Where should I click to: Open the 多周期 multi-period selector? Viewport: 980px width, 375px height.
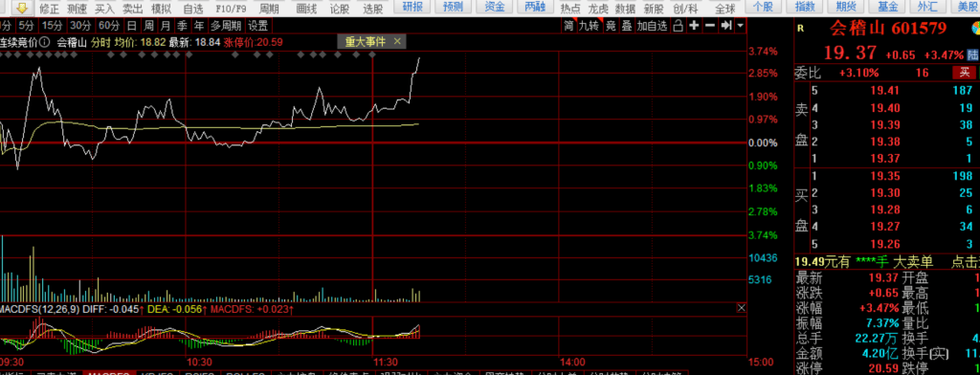[x=225, y=26]
